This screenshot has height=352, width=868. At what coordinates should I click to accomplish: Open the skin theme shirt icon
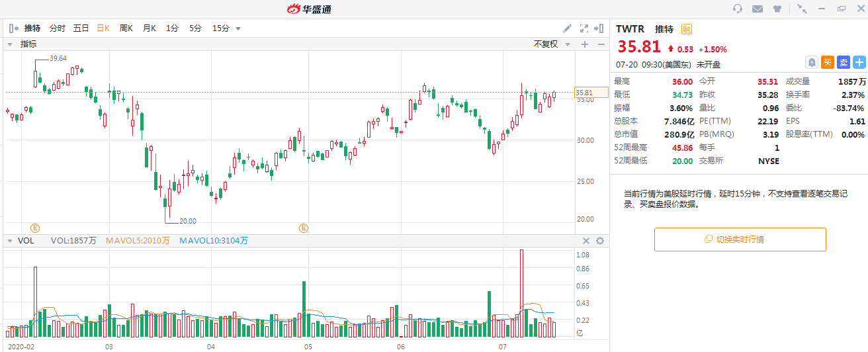point(777,9)
